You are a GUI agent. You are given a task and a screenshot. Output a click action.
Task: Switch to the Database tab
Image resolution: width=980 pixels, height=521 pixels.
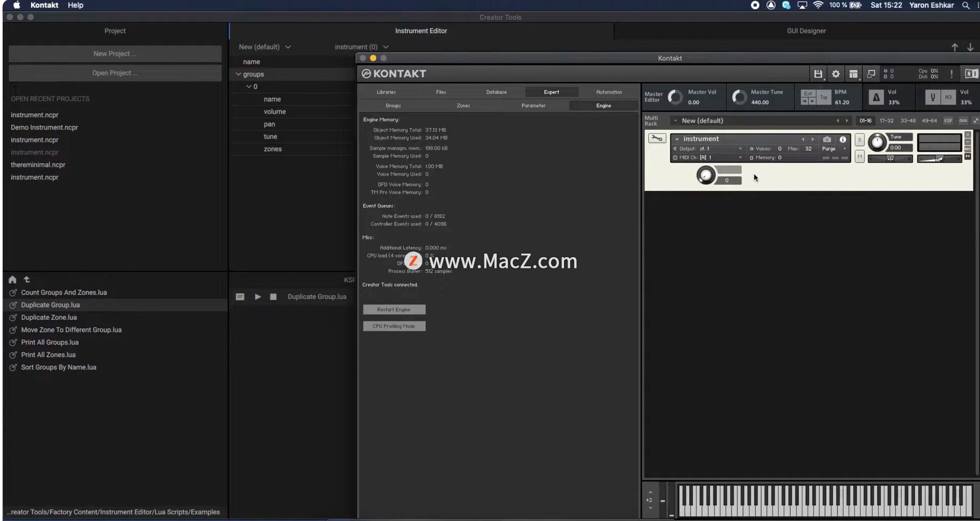coord(496,92)
